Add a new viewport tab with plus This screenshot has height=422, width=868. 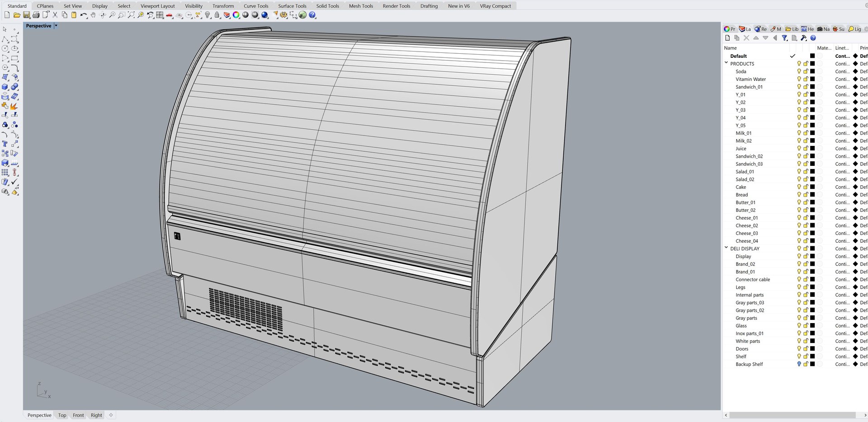(111, 415)
